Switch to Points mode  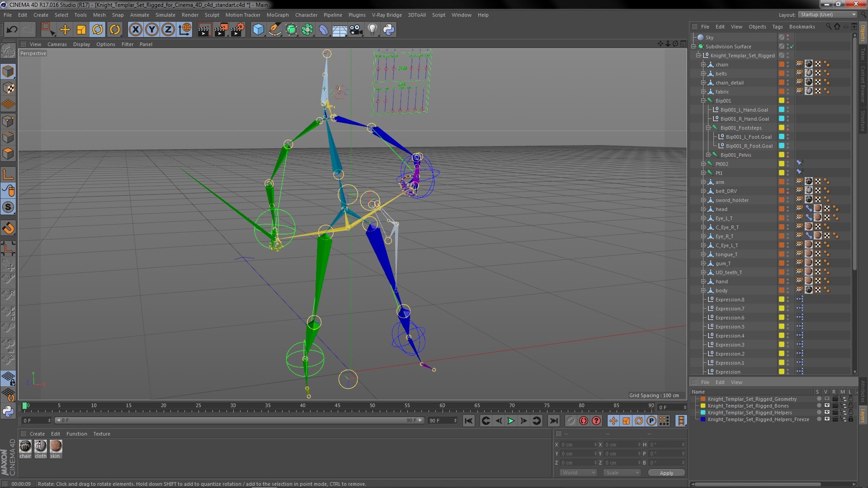coord(8,121)
